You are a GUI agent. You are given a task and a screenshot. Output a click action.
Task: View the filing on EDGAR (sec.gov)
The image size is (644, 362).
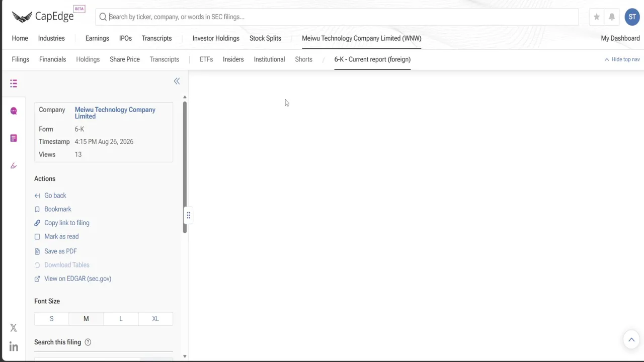pyautogui.click(x=73, y=279)
